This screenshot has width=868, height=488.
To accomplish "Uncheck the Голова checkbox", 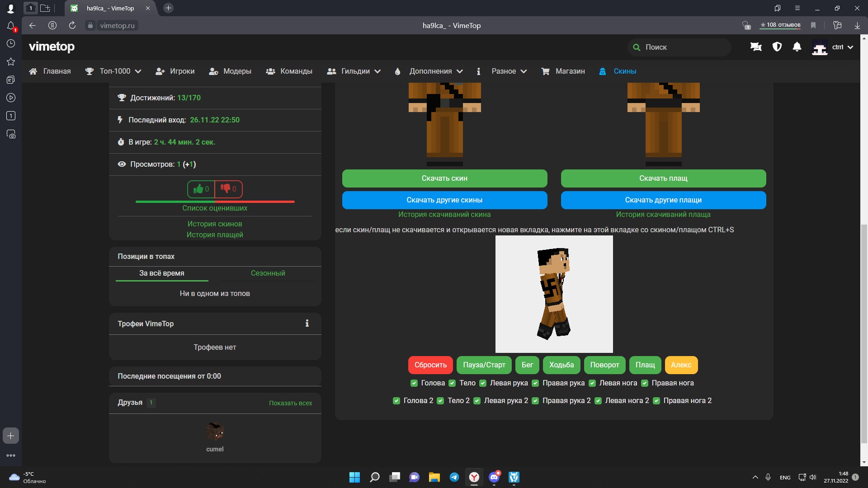I will point(414,383).
